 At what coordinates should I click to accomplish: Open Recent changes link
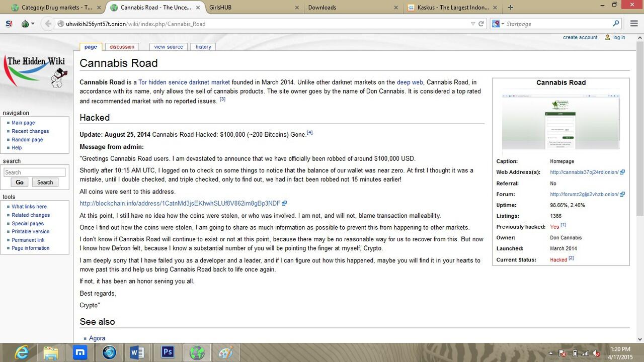tap(30, 131)
